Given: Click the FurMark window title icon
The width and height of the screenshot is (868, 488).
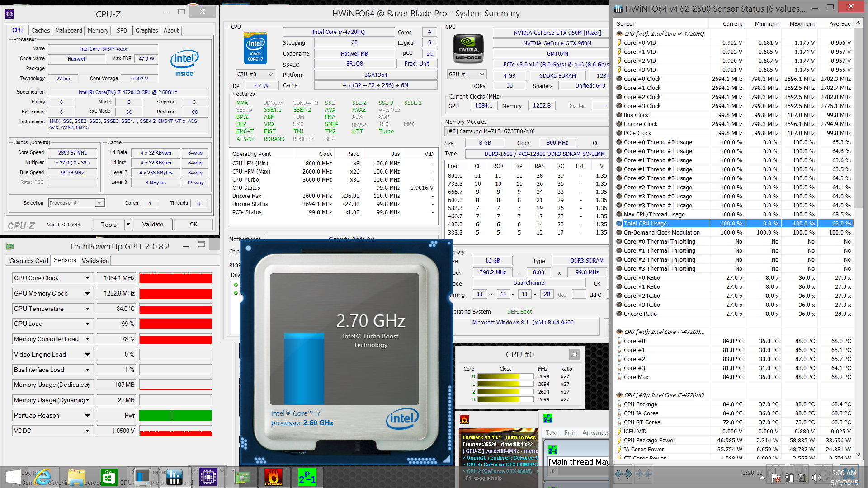Looking at the screenshot, I should (464, 419).
